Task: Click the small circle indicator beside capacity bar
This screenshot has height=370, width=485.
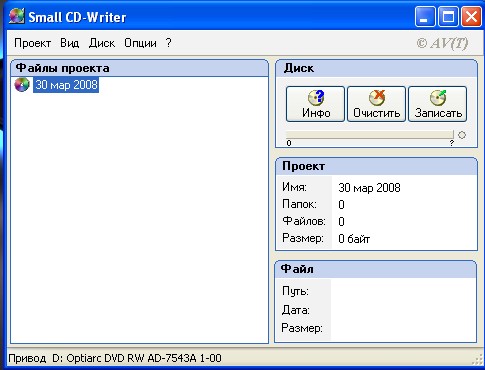Action: point(462,135)
